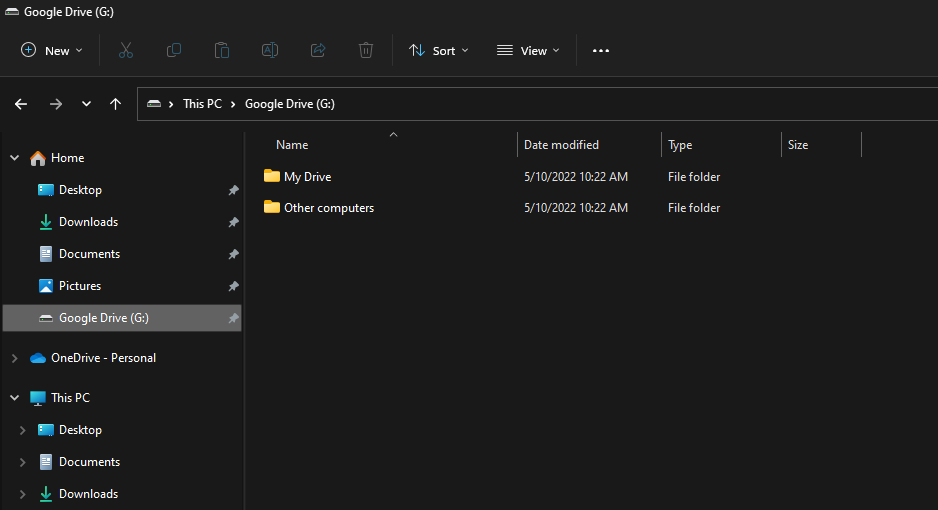The height and width of the screenshot is (510, 938).
Task: Select Documents under This PC
Action: pos(89,462)
